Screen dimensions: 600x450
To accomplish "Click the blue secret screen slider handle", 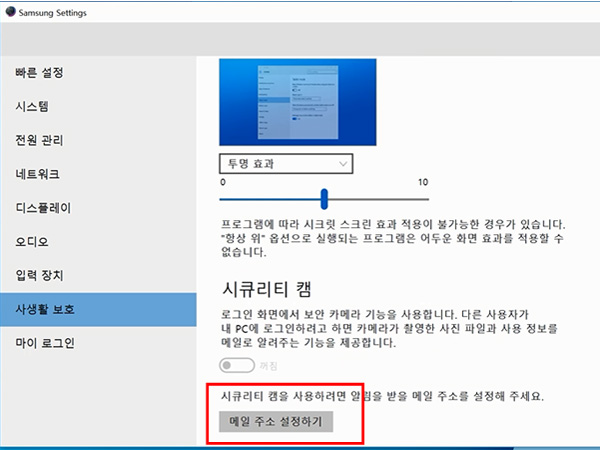I will 324,199.
